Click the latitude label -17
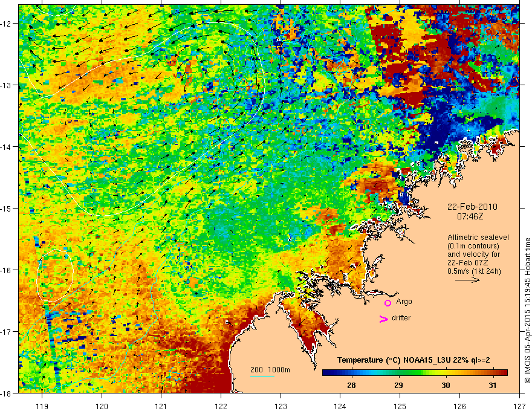 coord(6,331)
